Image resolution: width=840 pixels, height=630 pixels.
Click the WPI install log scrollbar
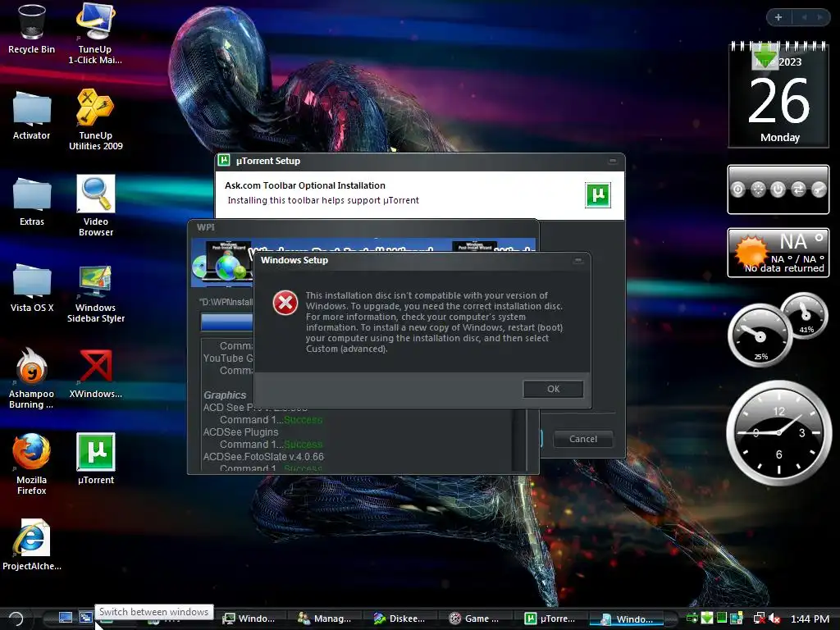[518, 440]
